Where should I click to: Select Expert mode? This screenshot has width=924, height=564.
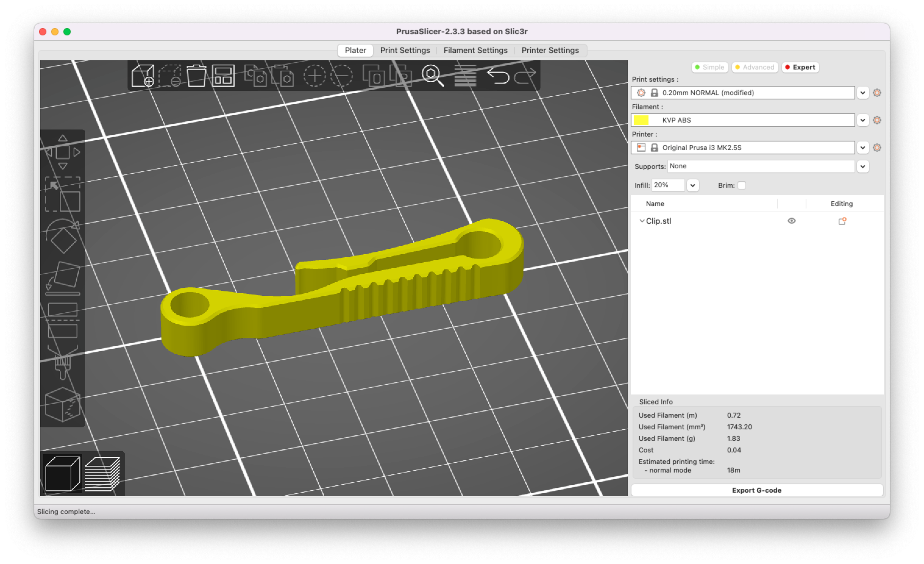[x=800, y=67]
